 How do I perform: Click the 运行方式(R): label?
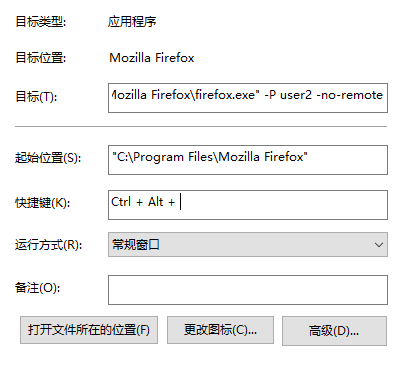tap(49, 245)
